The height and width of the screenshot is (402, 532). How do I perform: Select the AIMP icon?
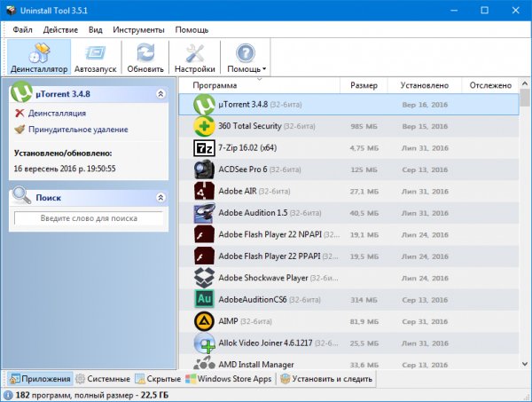coord(204,321)
